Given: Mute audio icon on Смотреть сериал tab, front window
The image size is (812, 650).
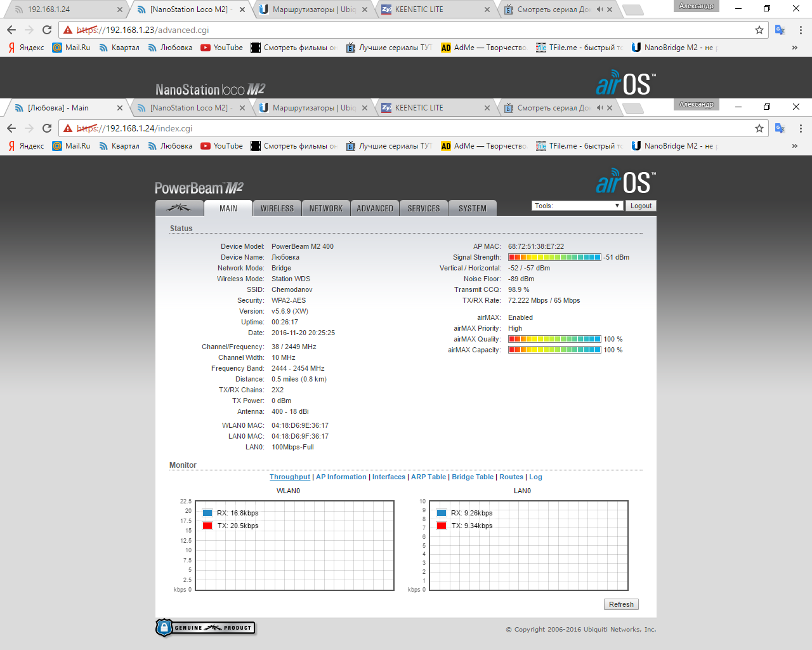Looking at the screenshot, I should [x=599, y=108].
